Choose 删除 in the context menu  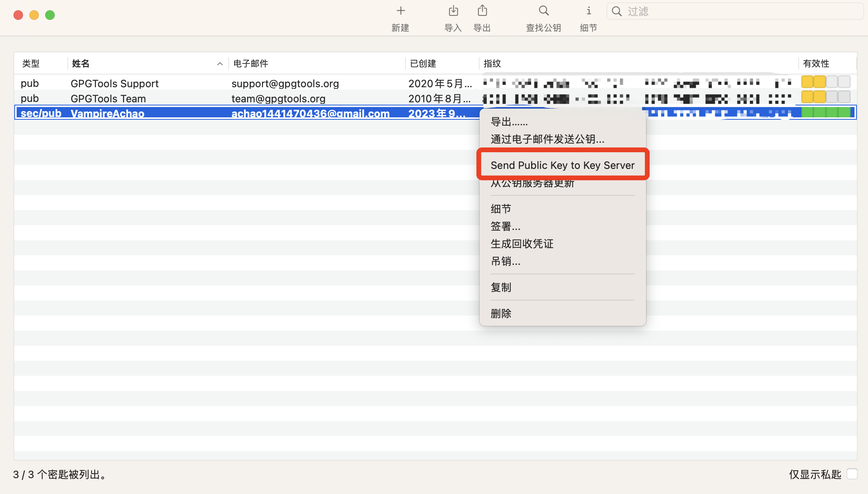tap(501, 314)
